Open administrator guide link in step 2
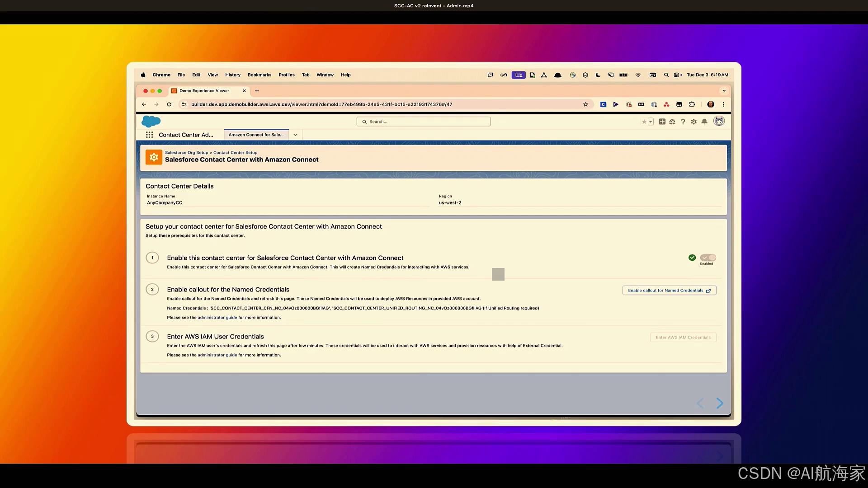Image resolution: width=868 pixels, height=488 pixels. [217, 318]
